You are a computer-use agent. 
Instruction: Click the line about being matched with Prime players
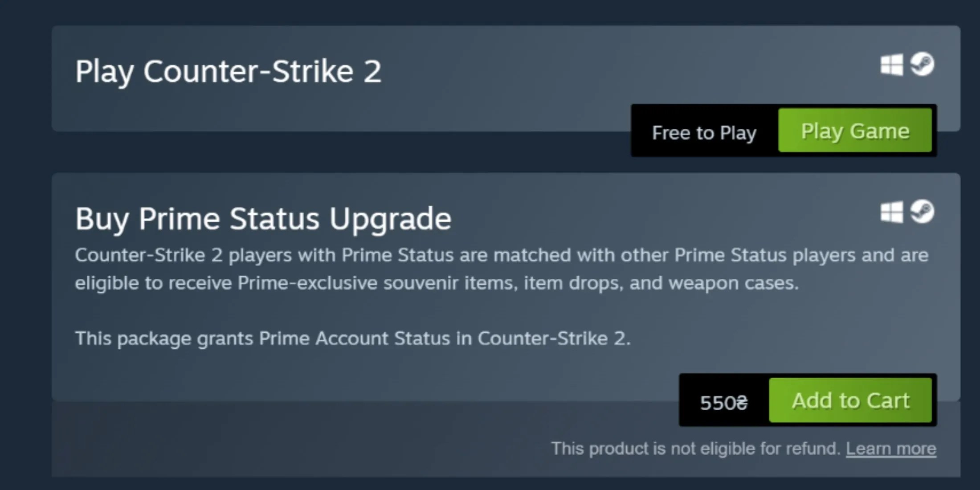[x=502, y=255]
